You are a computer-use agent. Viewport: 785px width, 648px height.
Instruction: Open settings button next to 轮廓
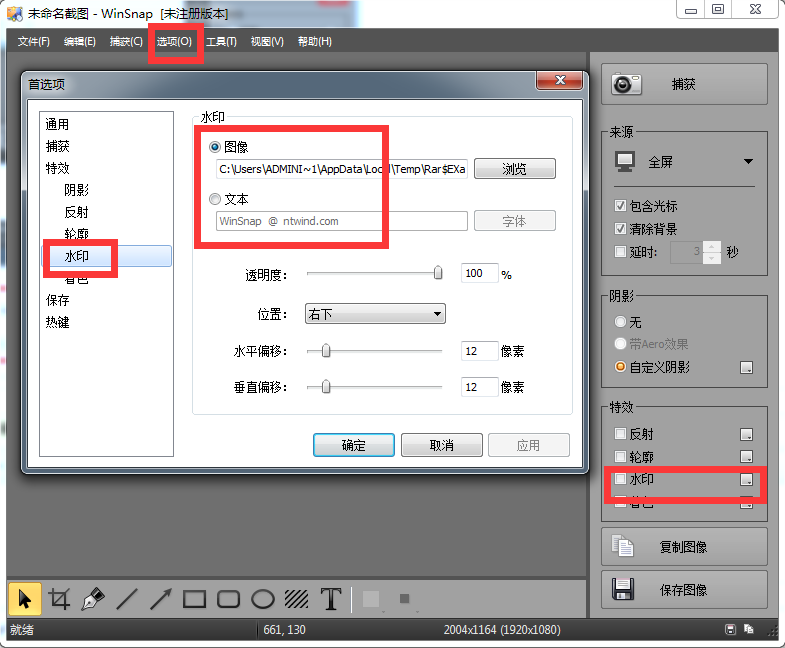coord(746,457)
